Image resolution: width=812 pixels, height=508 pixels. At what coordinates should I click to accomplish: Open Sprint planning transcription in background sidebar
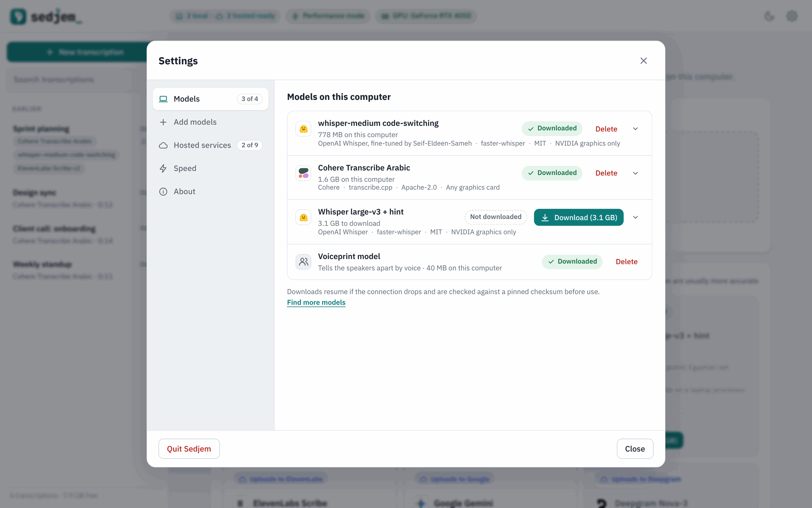coord(41,129)
